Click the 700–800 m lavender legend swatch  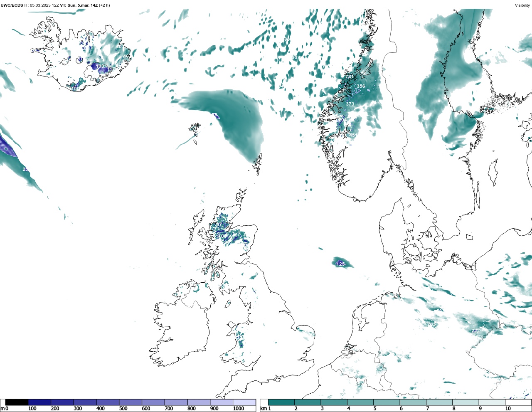(x=176, y=402)
